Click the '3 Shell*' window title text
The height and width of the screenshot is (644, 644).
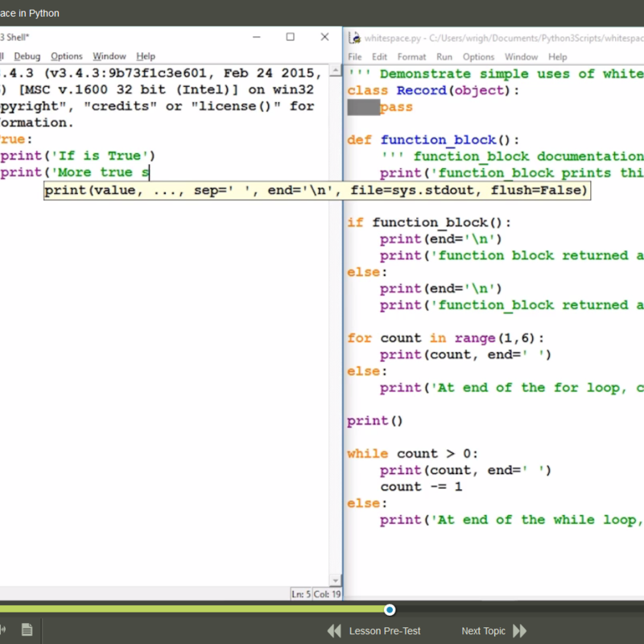(14, 37)
